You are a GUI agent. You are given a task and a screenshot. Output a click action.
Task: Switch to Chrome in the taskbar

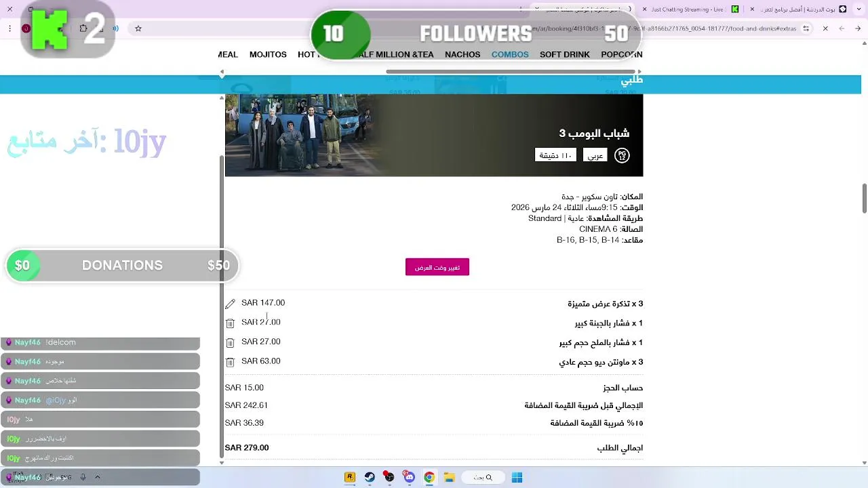click(x=429, y=477)
